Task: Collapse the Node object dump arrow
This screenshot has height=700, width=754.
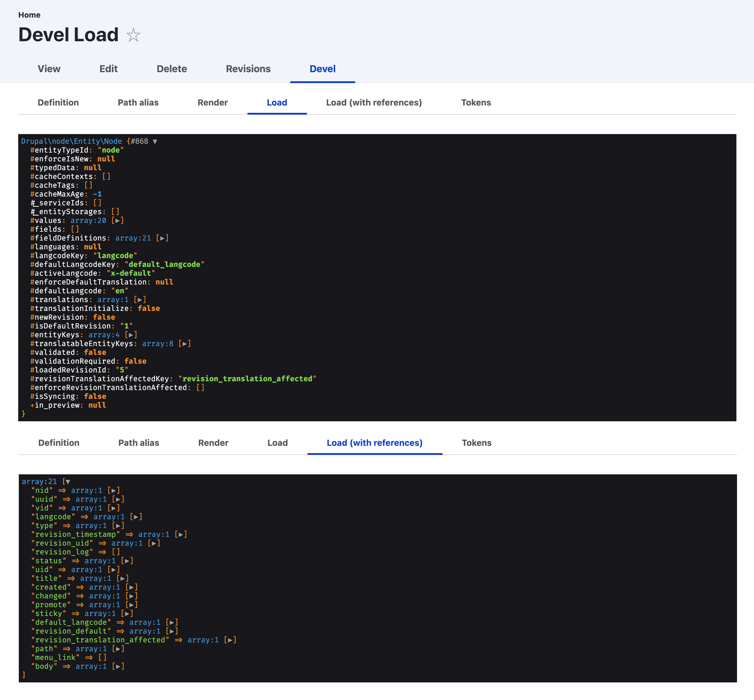Action: (155, 141)
